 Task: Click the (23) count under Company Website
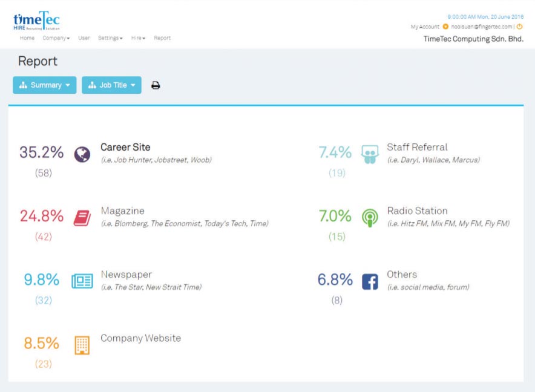44,364
